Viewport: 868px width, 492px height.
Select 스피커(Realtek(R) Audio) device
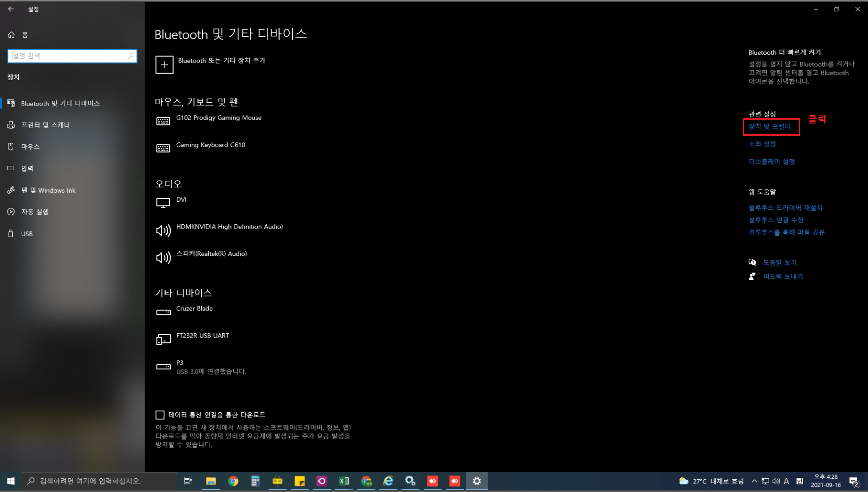coord(212,254)
